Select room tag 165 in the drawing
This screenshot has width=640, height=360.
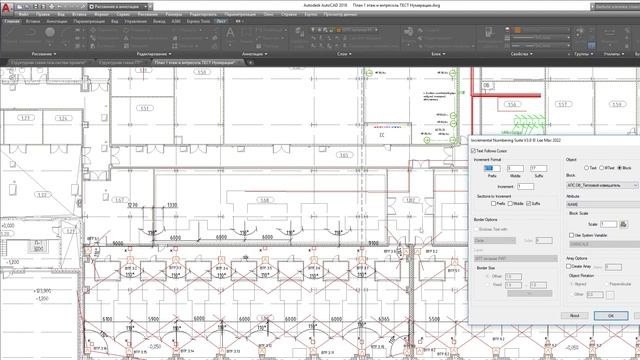[344, 155]
